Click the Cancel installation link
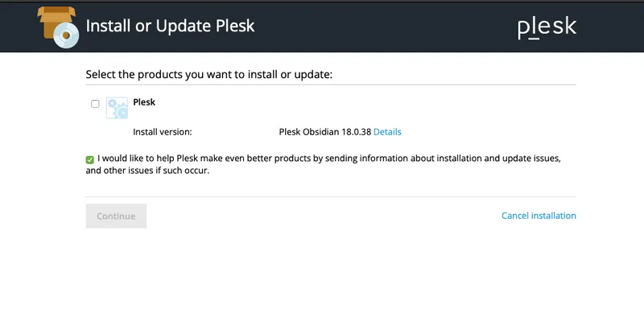The height and width of the screenshot is (326, 644). pos(539,216)
